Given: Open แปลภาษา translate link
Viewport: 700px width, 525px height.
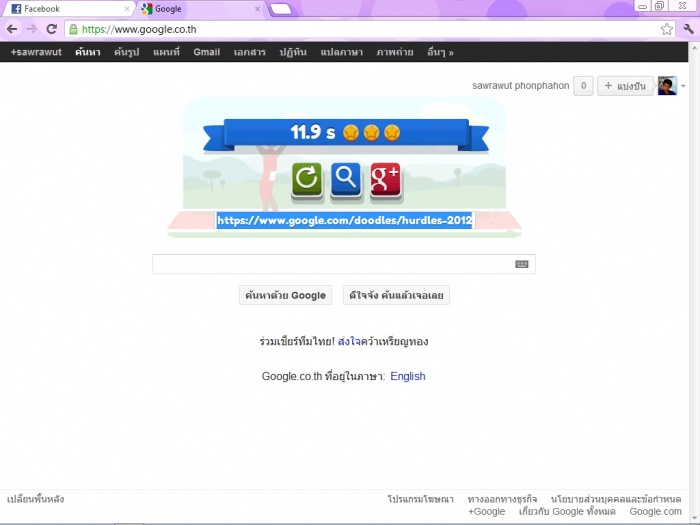Looking at the screenshot, I should pos(342,52).
